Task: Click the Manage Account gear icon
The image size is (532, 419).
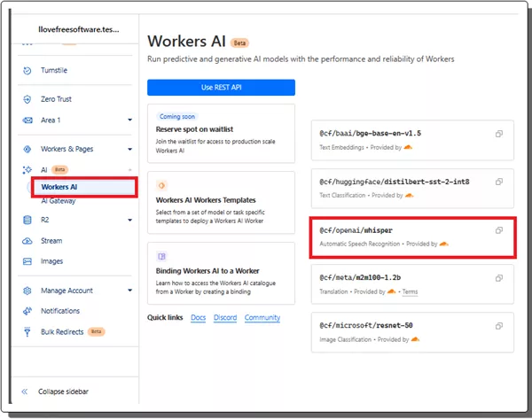Action: 27,291
